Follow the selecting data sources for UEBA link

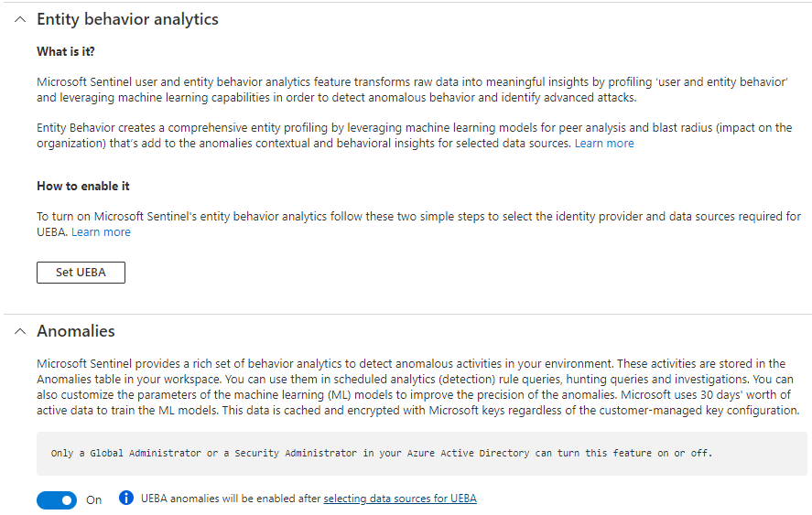400,499
